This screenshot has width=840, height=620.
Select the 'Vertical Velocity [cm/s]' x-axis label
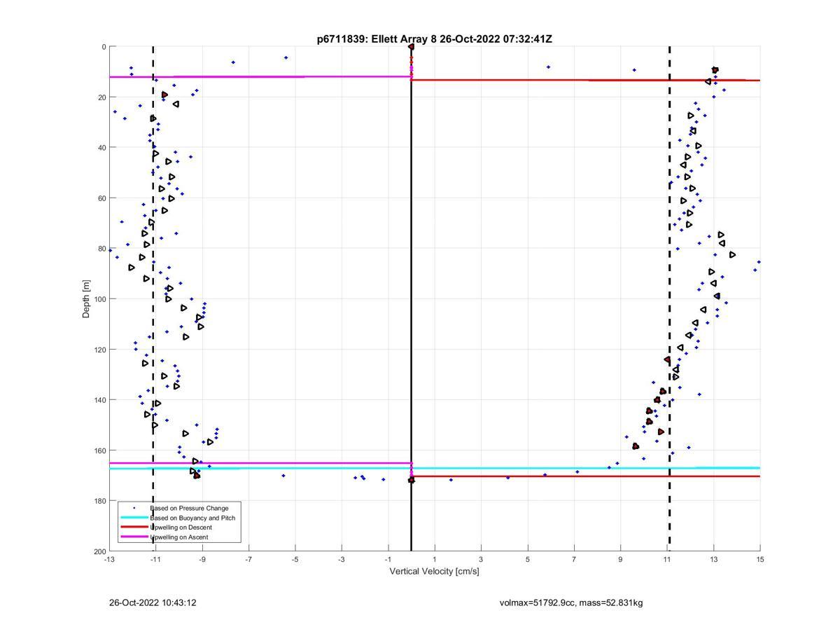(x=434, y=572)
